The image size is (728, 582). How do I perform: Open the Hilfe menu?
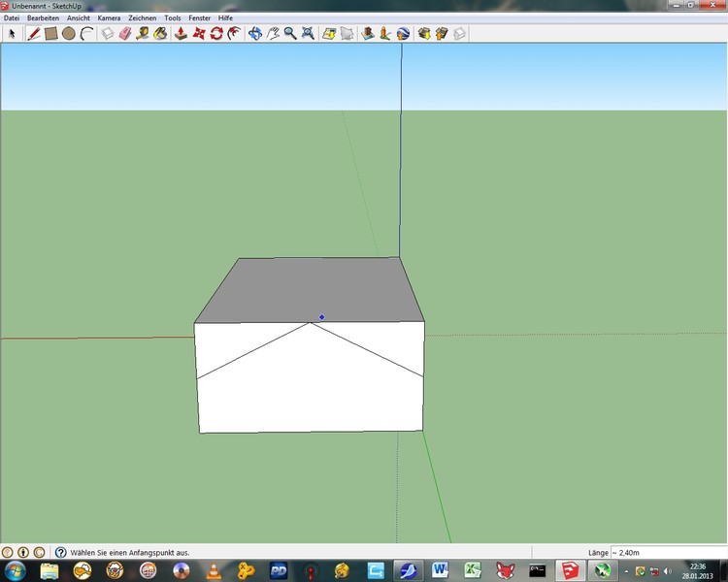click(225, 18)
